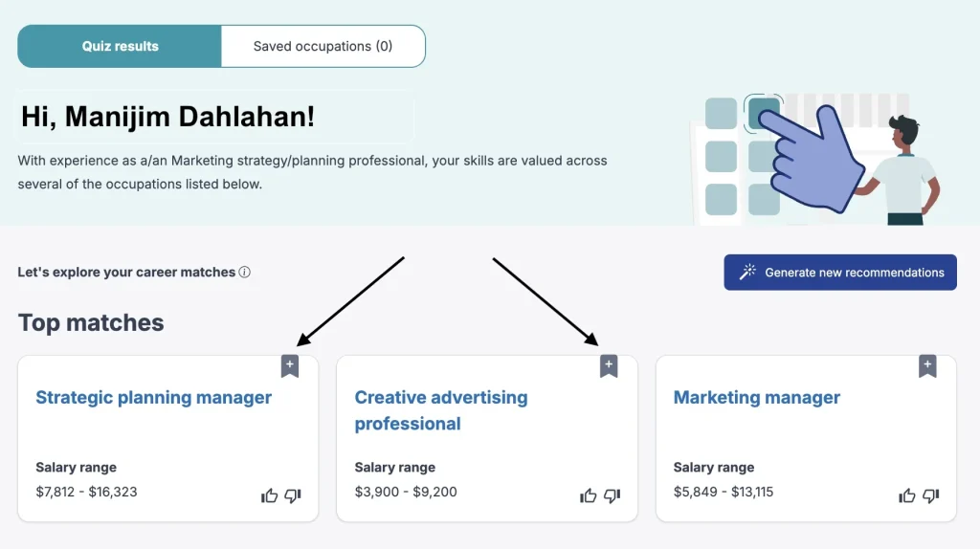
Task: Give thumbs down to Marketing manager
Action: [930, 495]
